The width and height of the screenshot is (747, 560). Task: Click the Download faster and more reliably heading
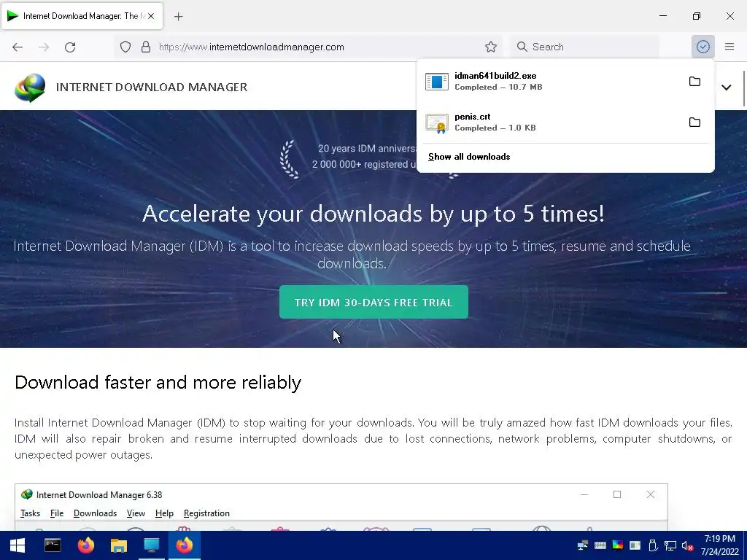(158, 382)
